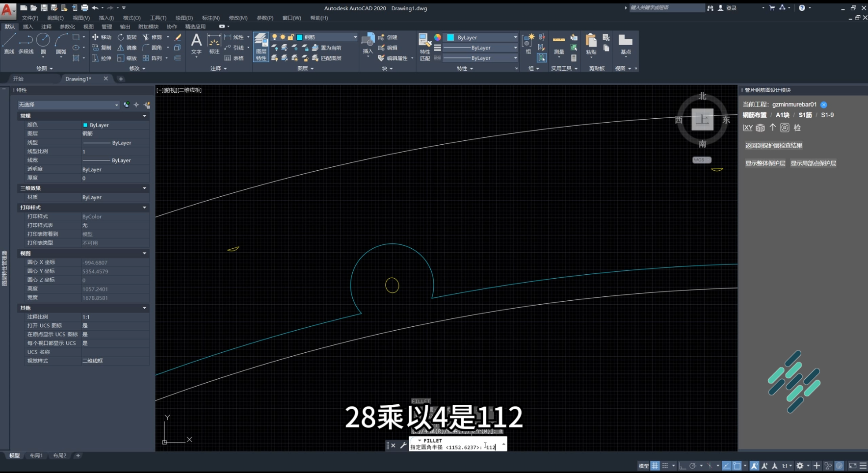Toggle clean screen icon in status bar
Image resolution: width=868 pixels, height=473 pixels.
pos(853,466)
